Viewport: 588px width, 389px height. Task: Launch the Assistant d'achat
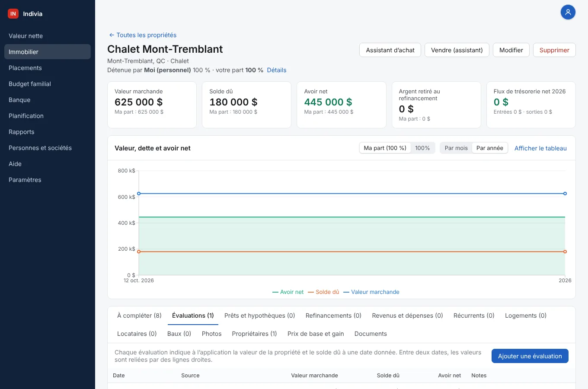[390, 50]
